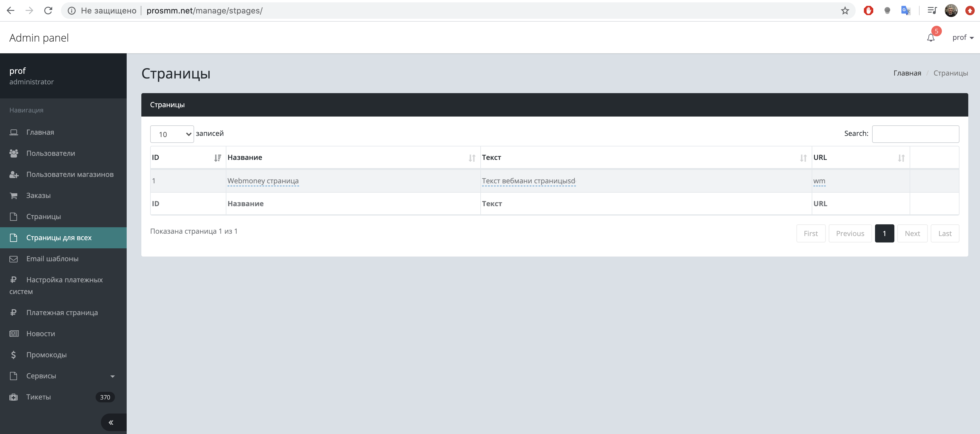Open Google Translate extension icon

906,11
